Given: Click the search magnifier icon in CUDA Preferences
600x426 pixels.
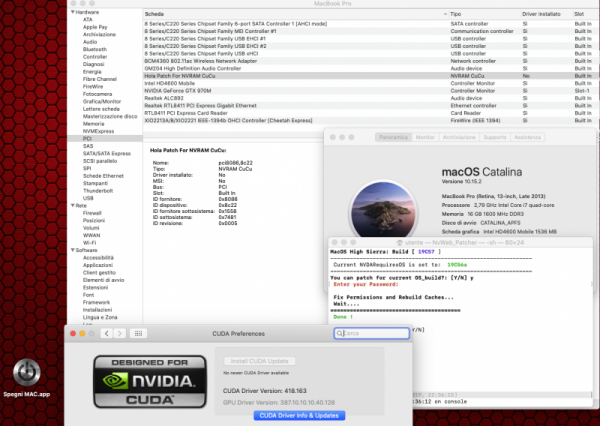Looking at the screenshot, I should pyautogui.click(x=339, y=333).
